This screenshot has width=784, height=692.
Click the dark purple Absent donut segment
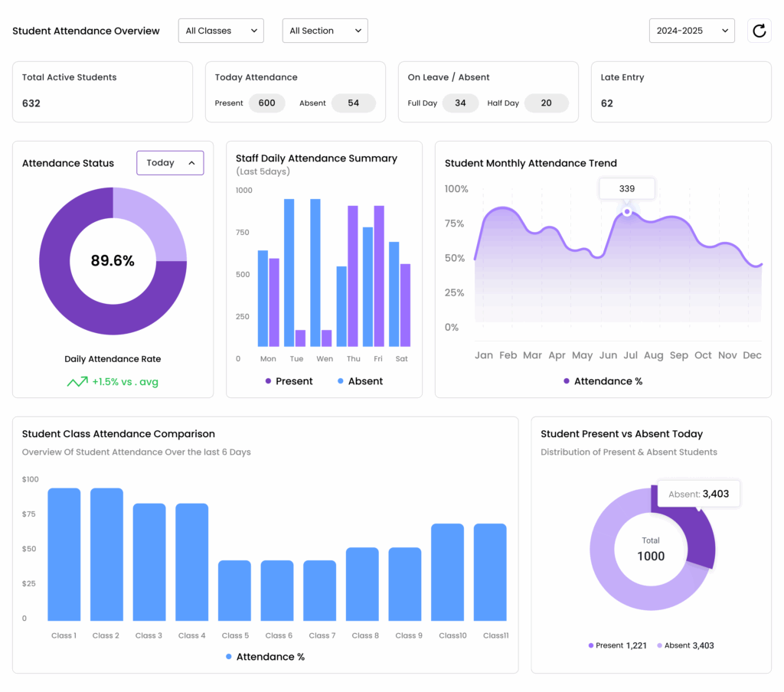[696, 527]
